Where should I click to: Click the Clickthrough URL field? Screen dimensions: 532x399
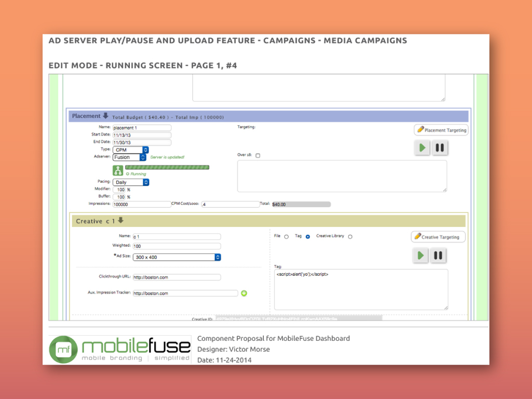tap(177, 277)
